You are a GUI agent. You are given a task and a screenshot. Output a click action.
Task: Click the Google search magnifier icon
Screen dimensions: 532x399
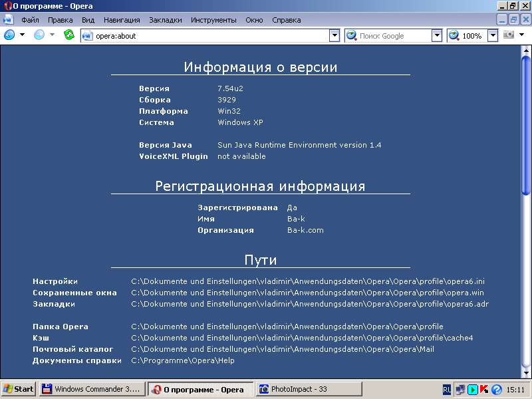click(x=352, y=35)
